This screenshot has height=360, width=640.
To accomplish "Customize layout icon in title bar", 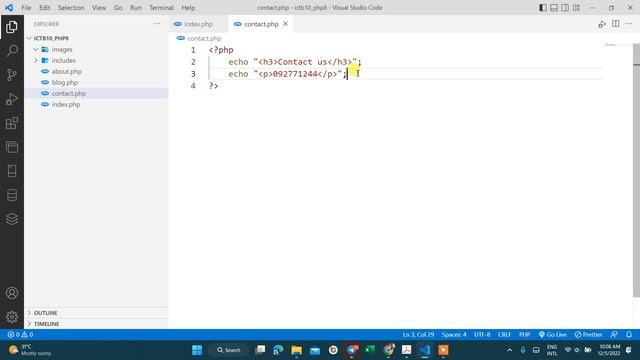I will (576, 7).
